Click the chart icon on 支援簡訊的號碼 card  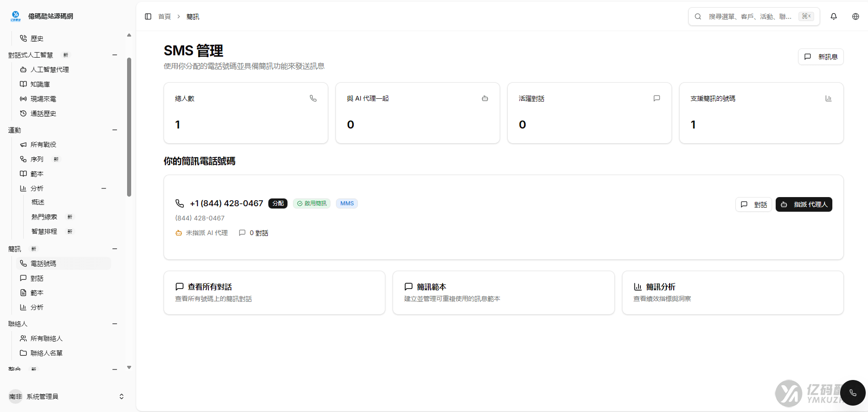click(x=829, y=98)
